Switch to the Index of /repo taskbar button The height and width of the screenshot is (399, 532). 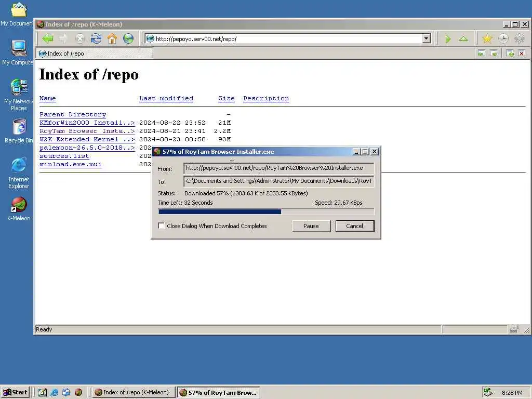[133, 392]
